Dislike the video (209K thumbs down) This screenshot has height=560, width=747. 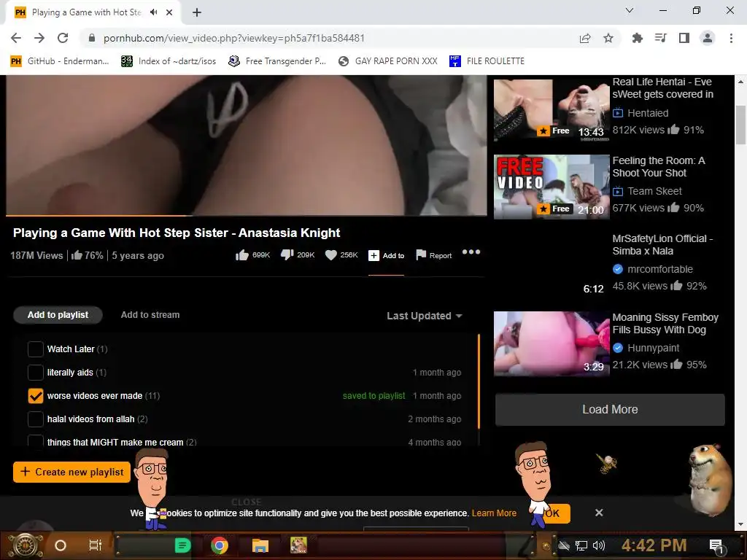298,255
